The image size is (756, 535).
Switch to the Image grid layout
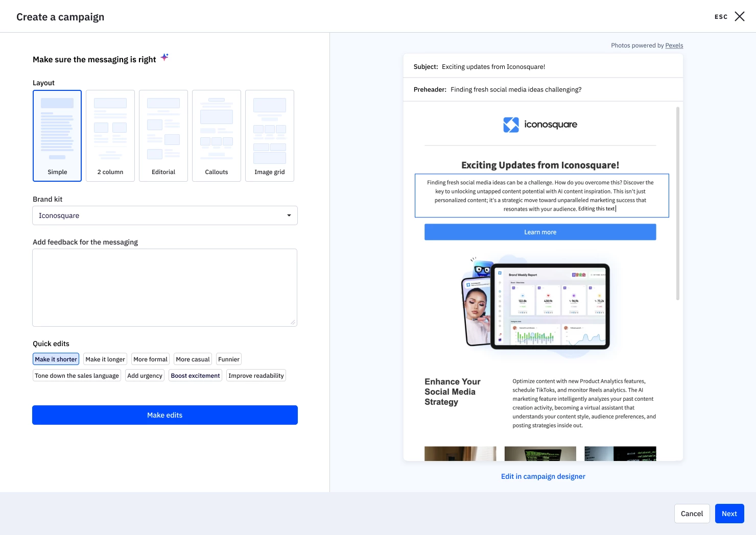coord(270,136)
